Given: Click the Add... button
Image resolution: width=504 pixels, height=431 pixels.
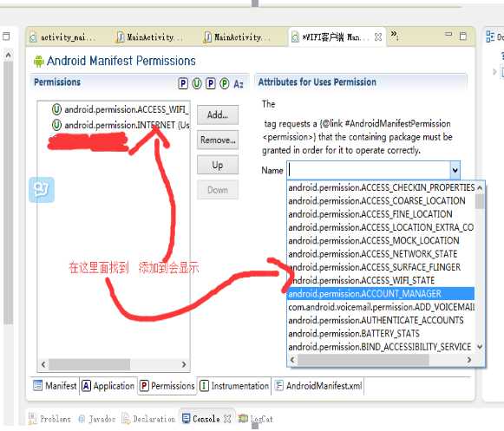Looking at the screenshot, I should pos(218,114).
